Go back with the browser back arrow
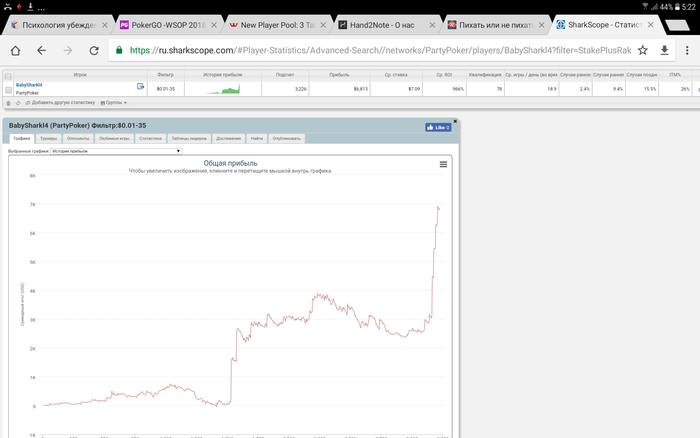This screenshot has height=438, width=700. point(42,50)
